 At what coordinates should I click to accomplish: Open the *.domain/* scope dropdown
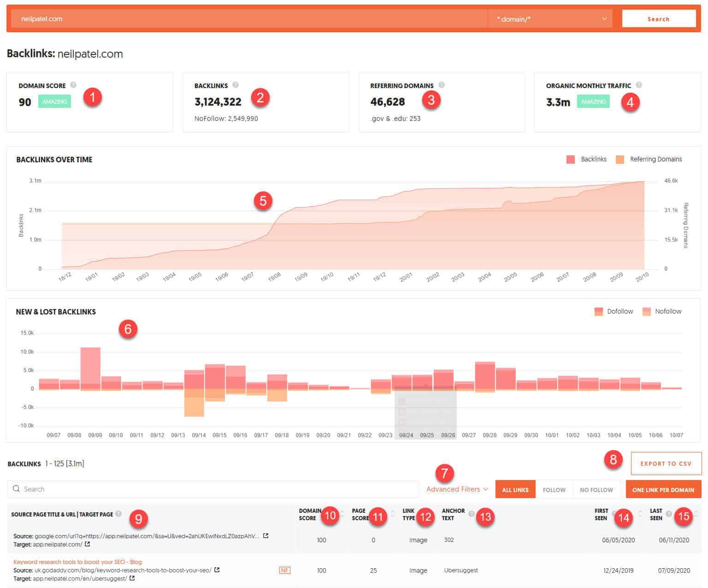point(551,19)
